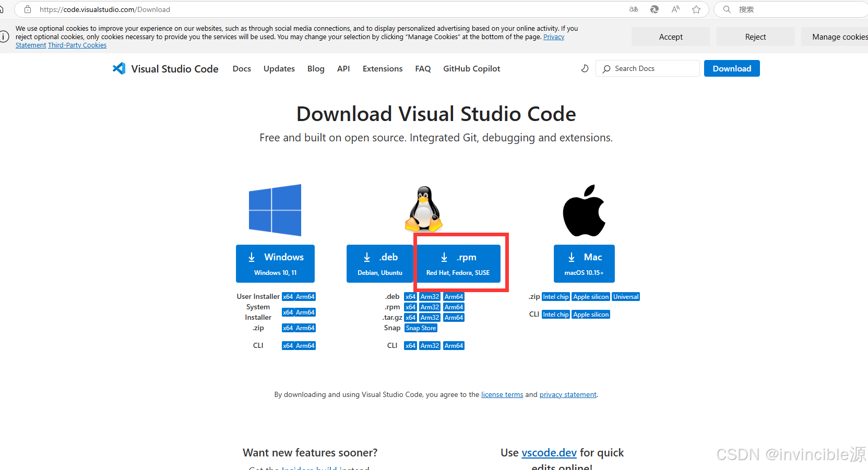Viewport: 868px width, 470px height.
Task: Select Arm64 for Windows User Installer
Action: [x=305, y=297]
